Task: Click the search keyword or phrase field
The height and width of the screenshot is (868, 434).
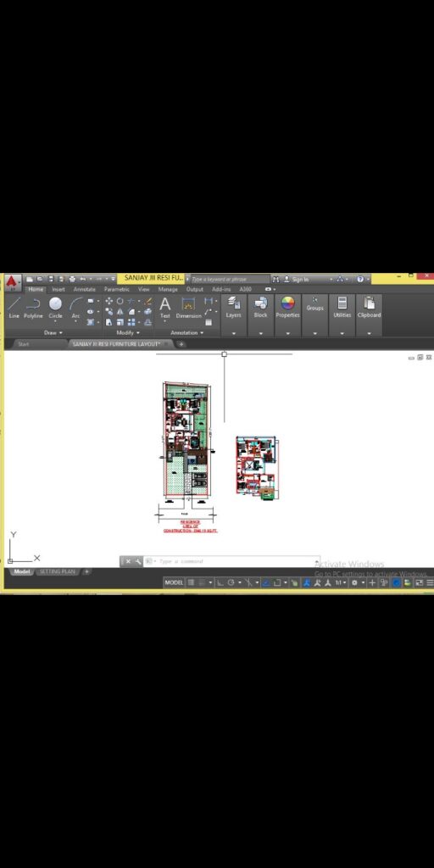Action: click(230, 279)
